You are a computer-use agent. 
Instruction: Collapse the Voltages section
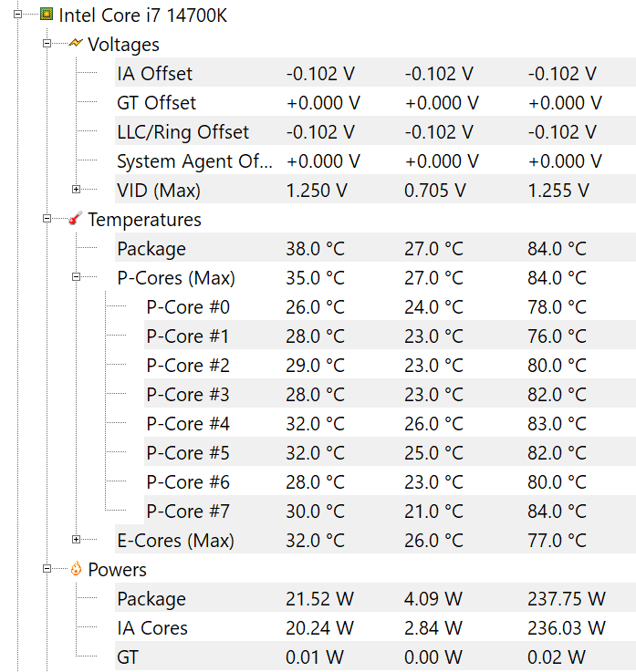47,44
